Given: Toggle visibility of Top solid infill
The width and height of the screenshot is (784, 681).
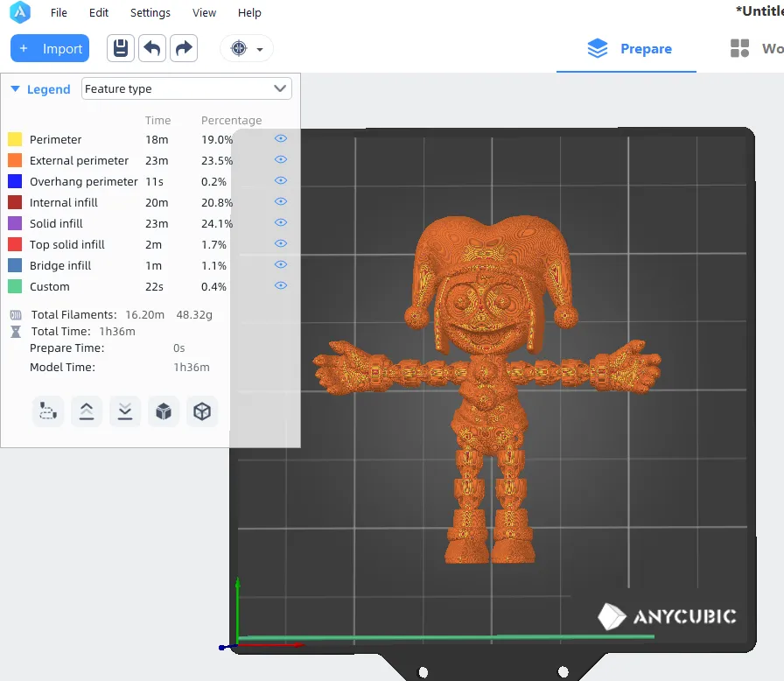Looking at the screenshot, I should click(x=281, y=243).
